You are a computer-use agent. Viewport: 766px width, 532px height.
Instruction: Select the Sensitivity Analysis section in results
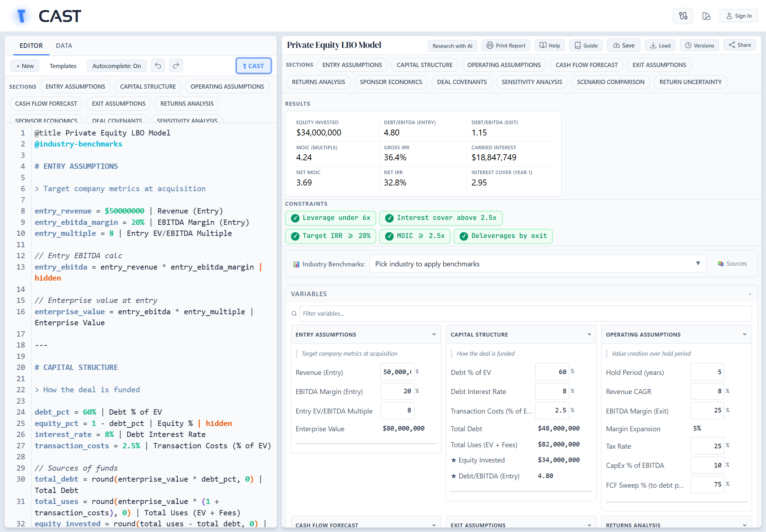[x=532, y=82]
